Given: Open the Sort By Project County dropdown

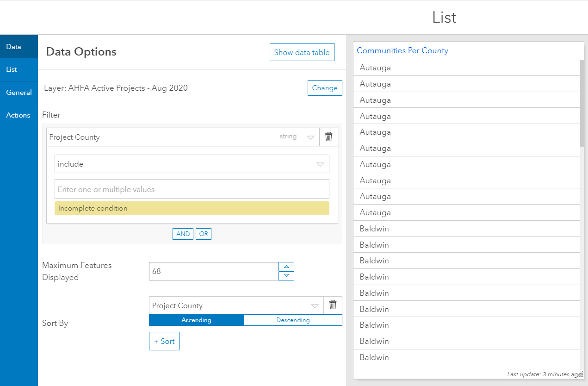Looking at the screenshot, I should pos(315,306).
